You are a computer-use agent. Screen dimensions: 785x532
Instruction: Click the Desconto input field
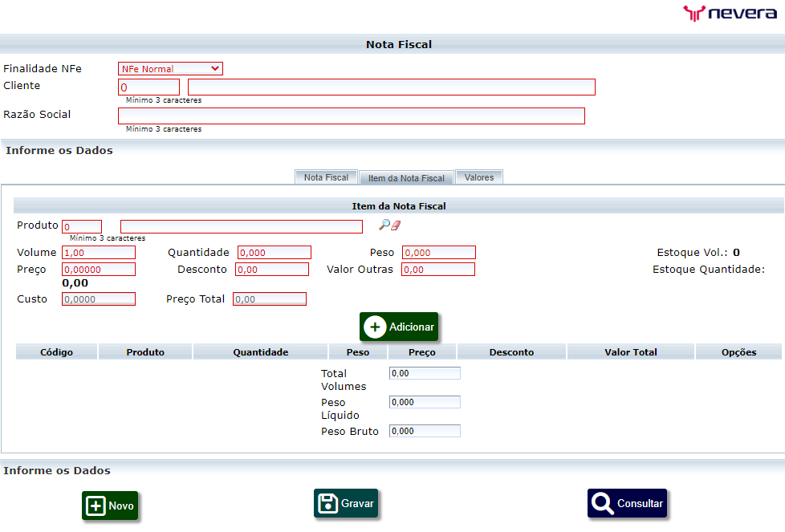pos(272,270)
